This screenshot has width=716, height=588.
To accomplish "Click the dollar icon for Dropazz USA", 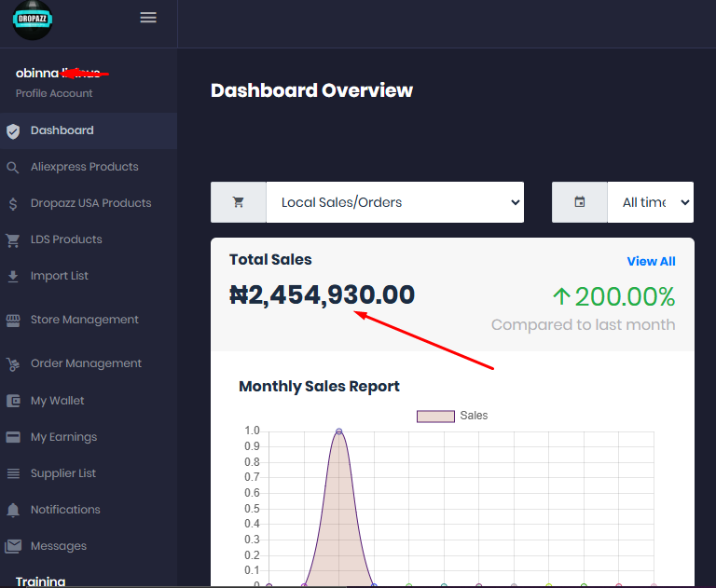I will [13, 204].
